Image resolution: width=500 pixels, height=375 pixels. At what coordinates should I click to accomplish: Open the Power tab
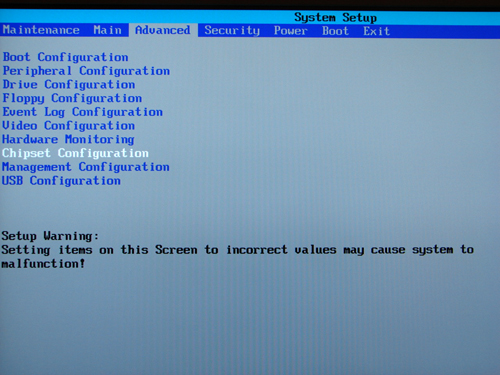point(290,31)
